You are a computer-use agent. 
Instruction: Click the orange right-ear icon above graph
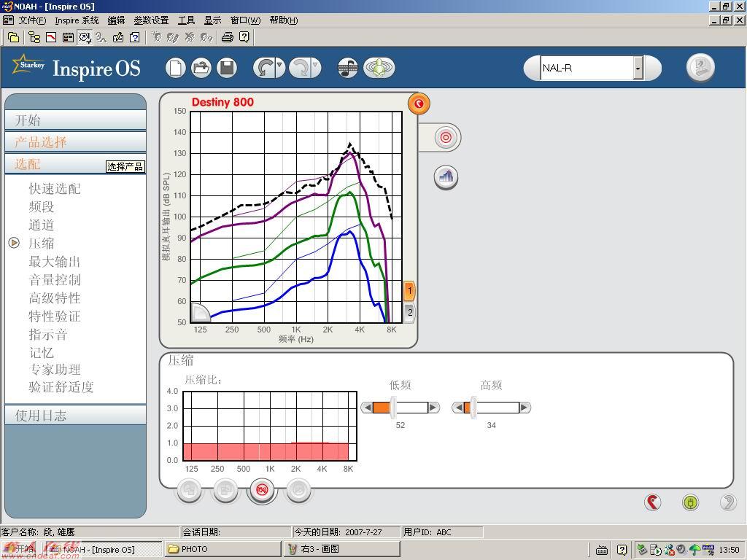click(x=419, y=104)
